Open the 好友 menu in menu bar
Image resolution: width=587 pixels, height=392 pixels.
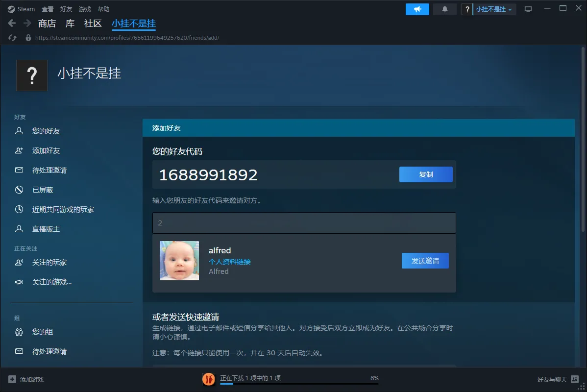(x=66, y=9)
